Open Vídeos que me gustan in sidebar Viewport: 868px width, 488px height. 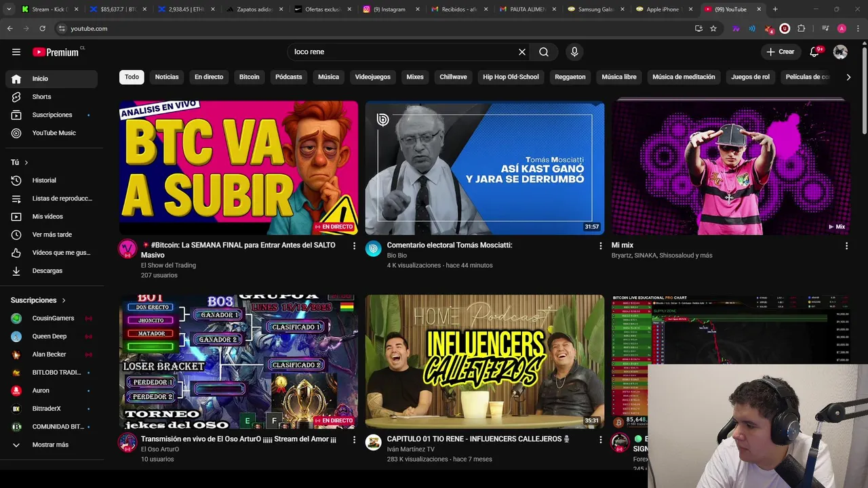coord(52,253)
